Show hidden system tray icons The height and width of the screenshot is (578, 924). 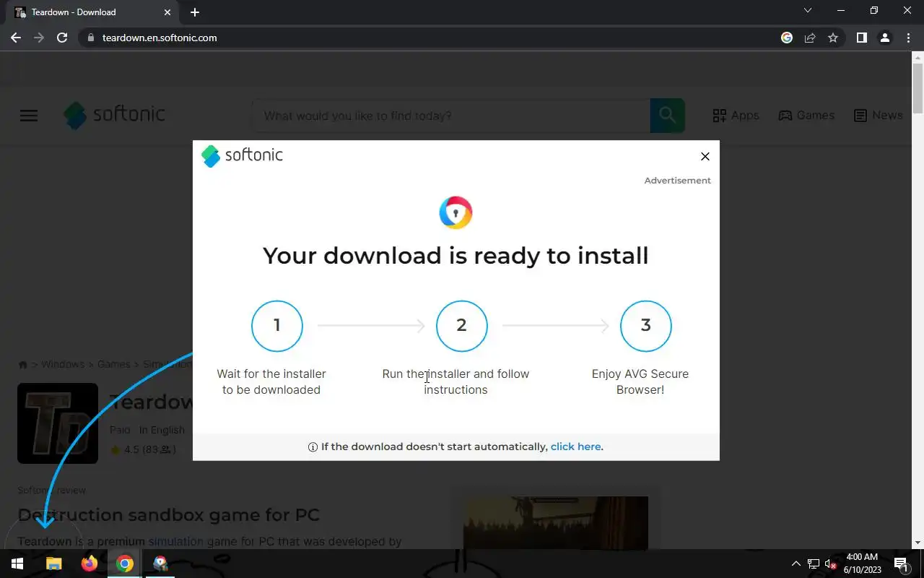[x=796, y=564]
